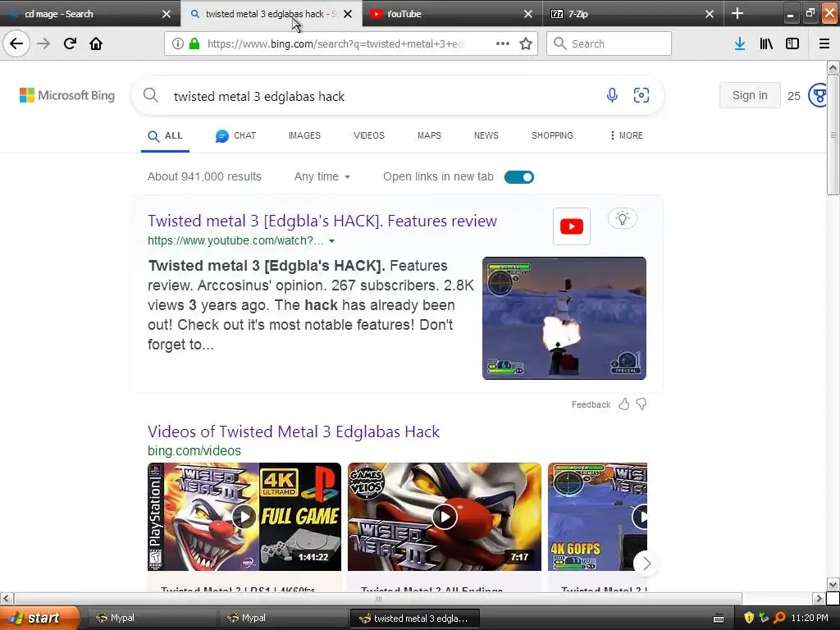Reload the current page
Screen dimensions: 840x630
click(70, 43)
